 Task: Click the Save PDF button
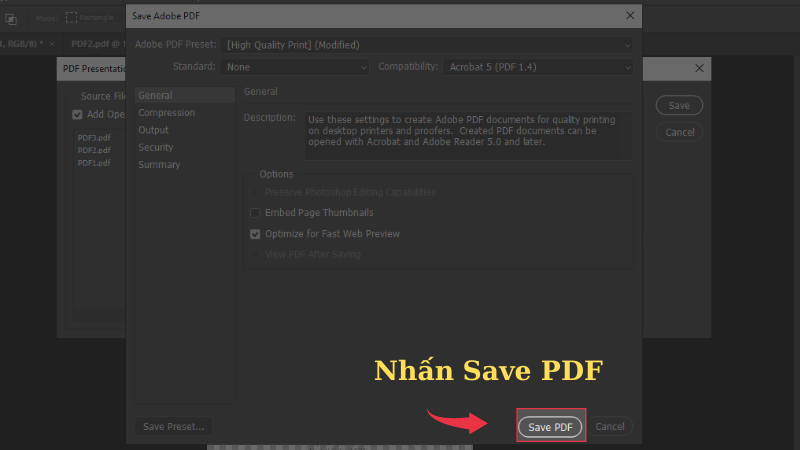550,427
